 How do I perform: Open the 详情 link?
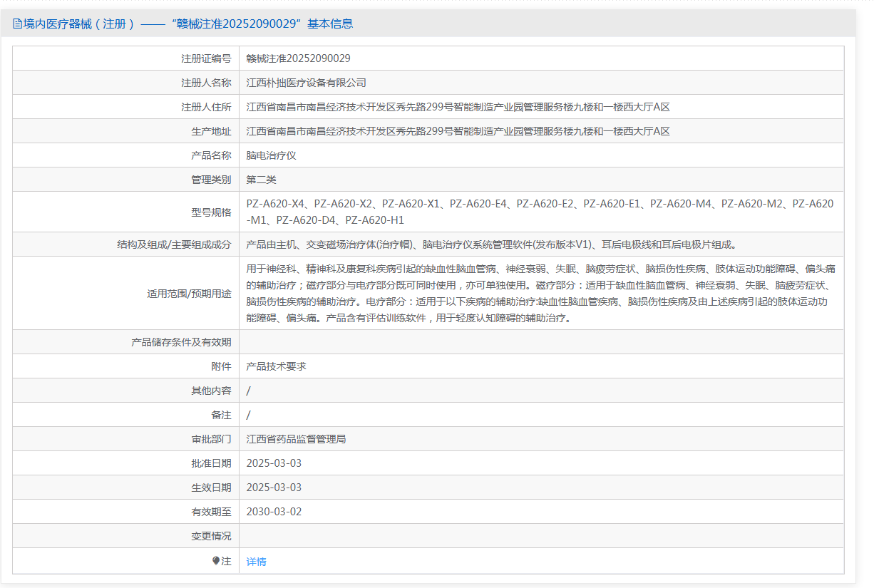(256, 562)
